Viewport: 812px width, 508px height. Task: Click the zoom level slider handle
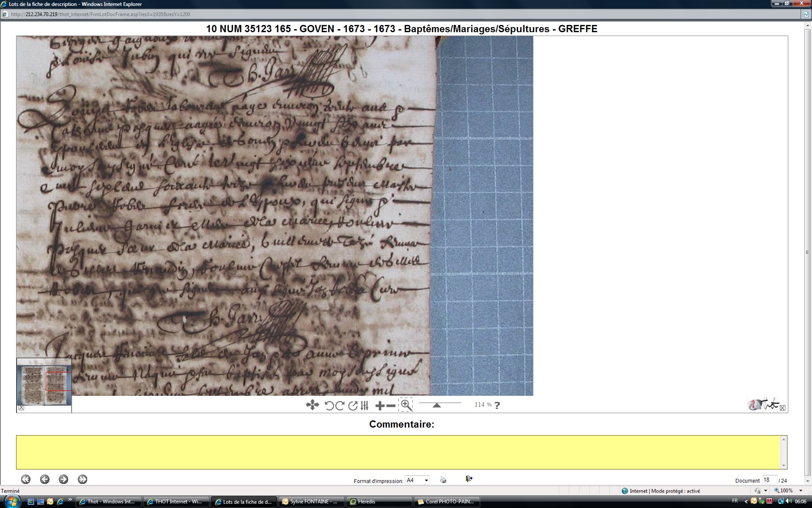pos(436,405)
